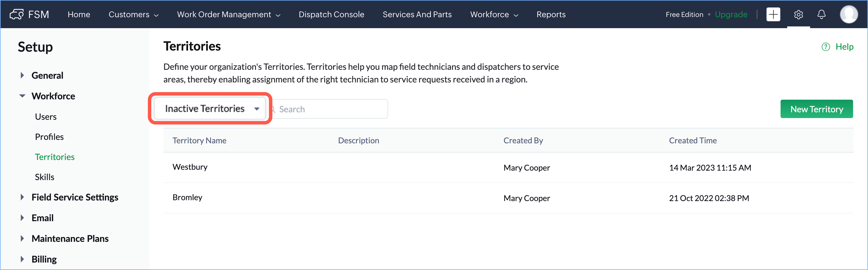The height and width of the screenshot is (270, 868).
Task: Click the FSM truck logo icon
Action: tap(17, 15)
